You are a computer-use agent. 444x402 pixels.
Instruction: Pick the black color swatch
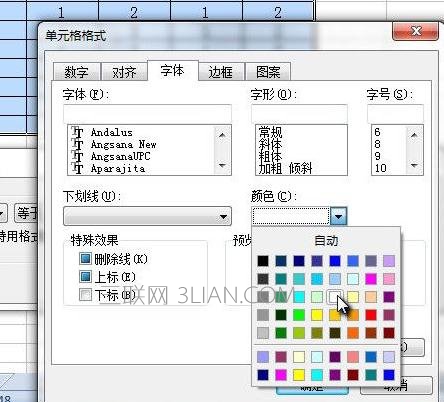coord(263,261)
